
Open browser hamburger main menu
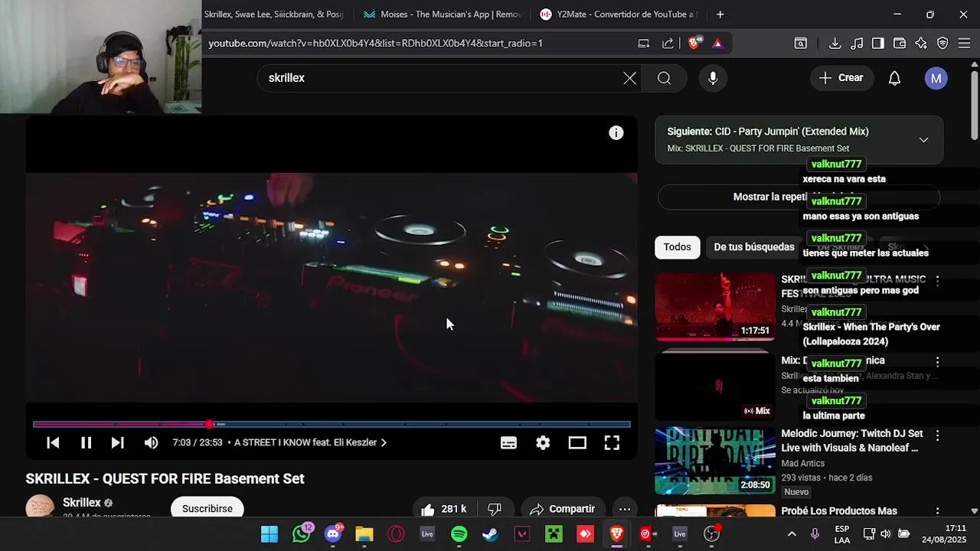(x=964, y=44)
